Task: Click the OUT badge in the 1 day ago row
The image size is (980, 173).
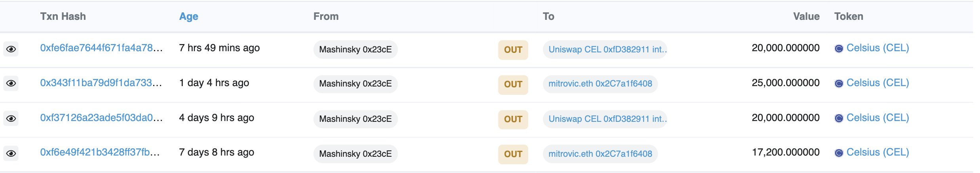Action: click(x=513, y=84)
